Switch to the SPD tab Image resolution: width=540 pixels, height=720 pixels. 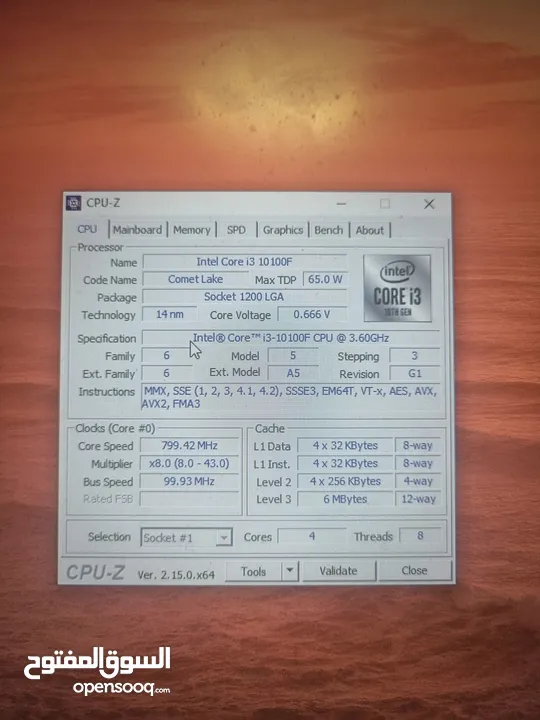236,230
